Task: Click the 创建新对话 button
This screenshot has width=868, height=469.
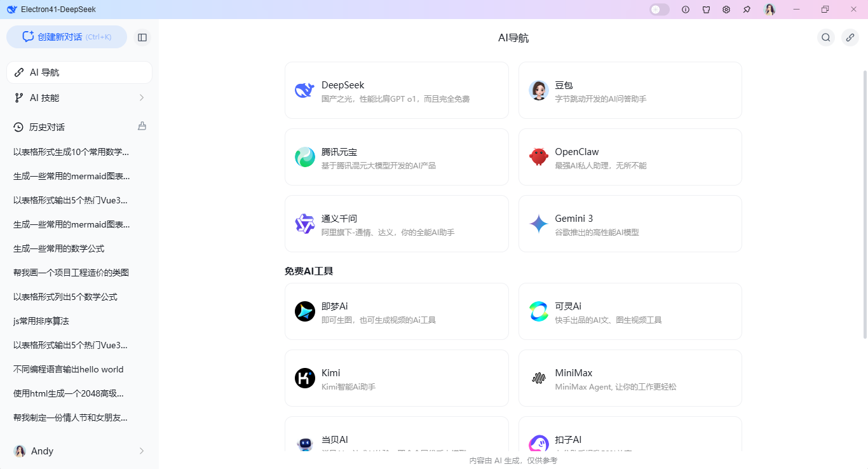Action: (x=67, y=37)
